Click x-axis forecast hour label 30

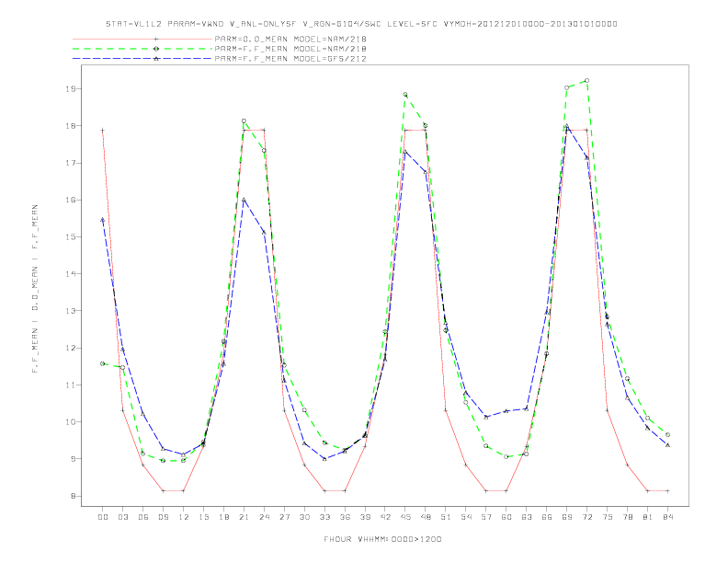pyautogui.click(x=304, y=517)
